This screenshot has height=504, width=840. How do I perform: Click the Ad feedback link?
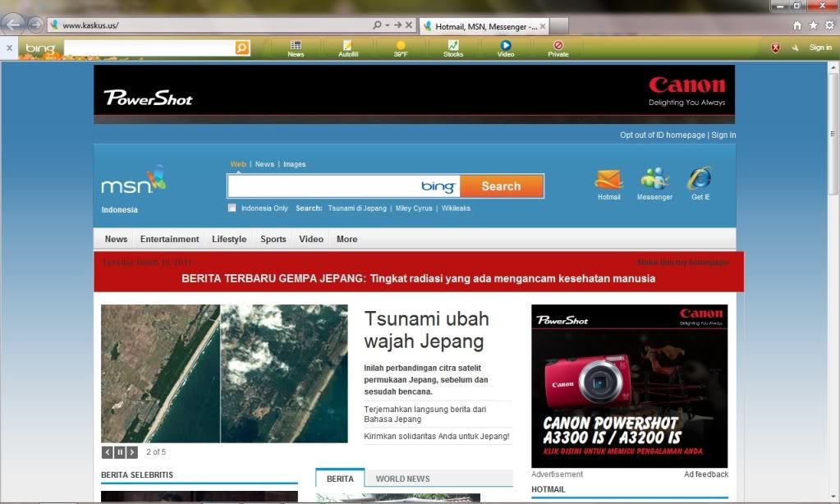point(706,474)
